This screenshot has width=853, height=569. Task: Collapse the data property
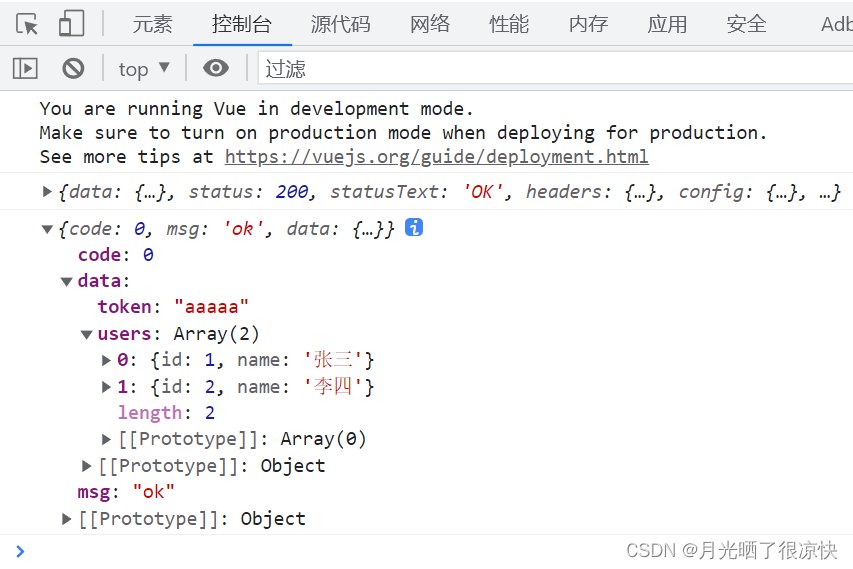[67, 282]
